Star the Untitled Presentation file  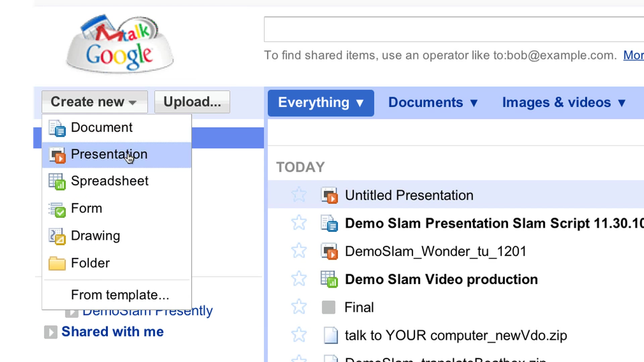tap(299, 195)
